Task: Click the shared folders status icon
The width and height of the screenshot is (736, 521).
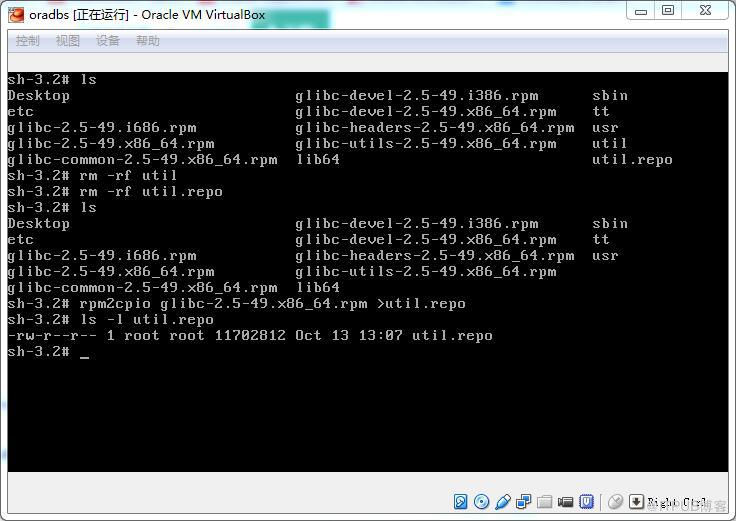Action: tap(544, 502)
